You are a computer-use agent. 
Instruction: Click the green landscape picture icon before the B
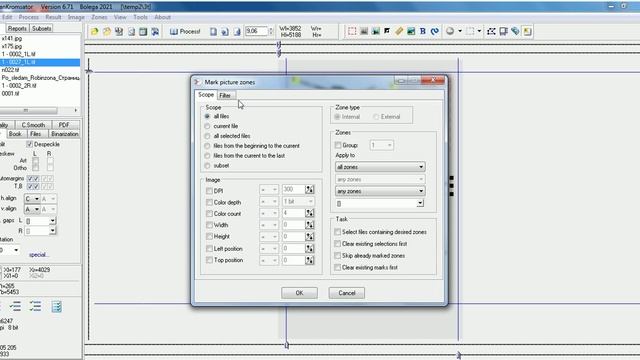(x=411, y=31)
